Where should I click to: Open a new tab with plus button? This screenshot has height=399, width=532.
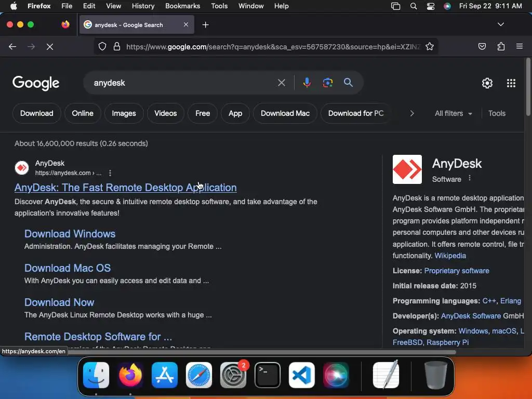205,25
